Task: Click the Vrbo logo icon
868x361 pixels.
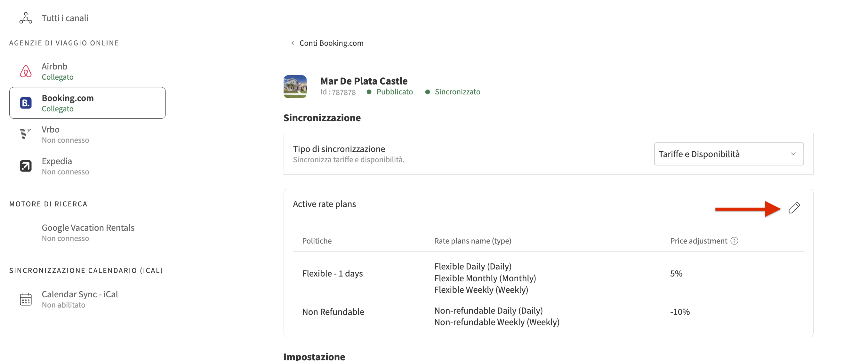Action: tap(25, 134)
